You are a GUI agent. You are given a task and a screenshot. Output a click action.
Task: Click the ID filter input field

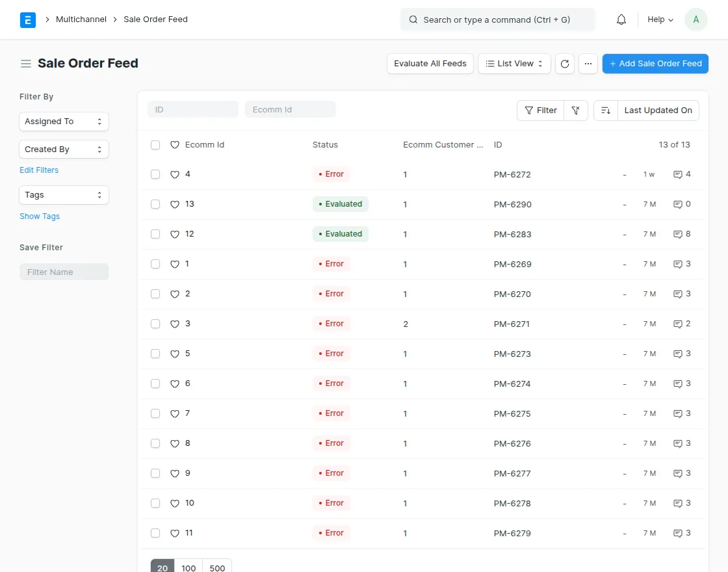point(192,109)
